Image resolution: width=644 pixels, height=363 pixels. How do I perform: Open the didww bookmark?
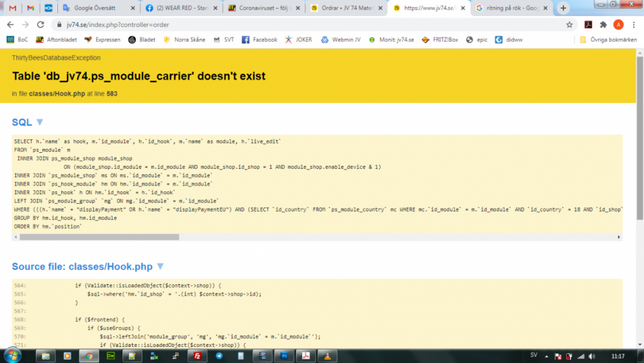[509, 40]
